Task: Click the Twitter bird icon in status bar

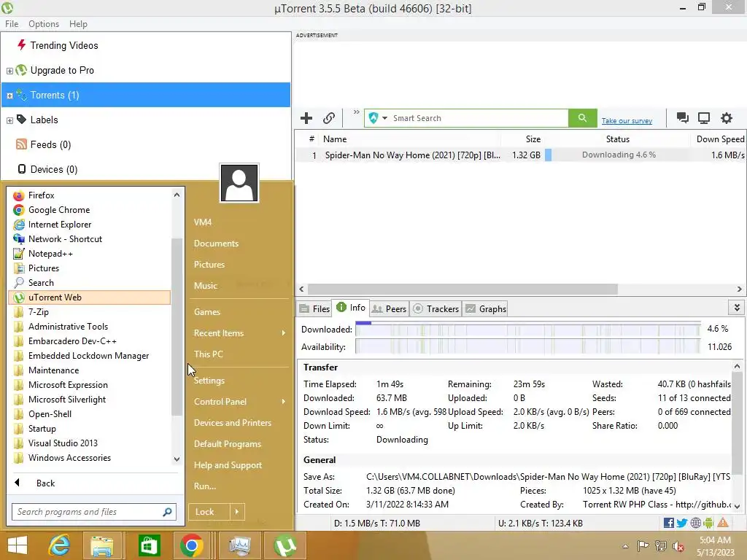Action: pos(682,523)
